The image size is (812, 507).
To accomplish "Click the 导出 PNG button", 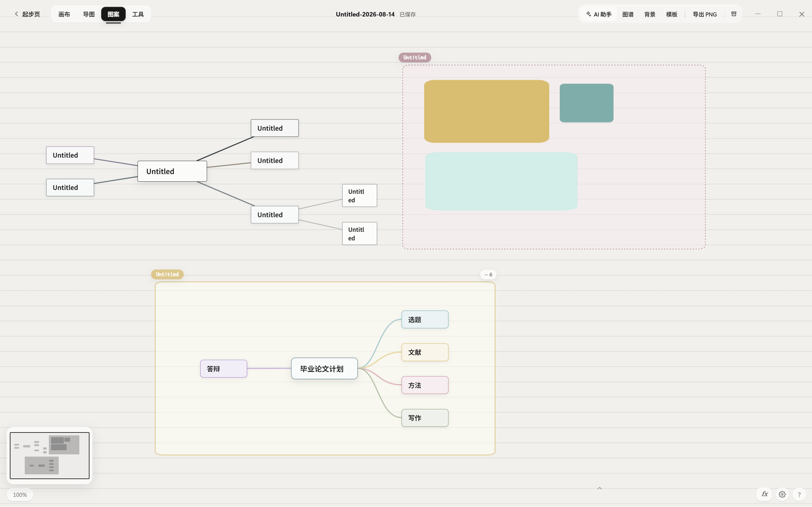I will point(705,14).
